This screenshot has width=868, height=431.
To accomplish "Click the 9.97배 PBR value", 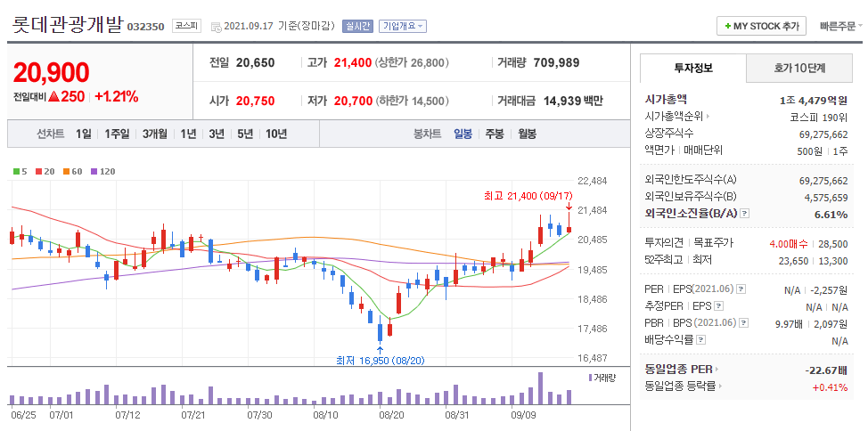I will [x=789, y=323].
